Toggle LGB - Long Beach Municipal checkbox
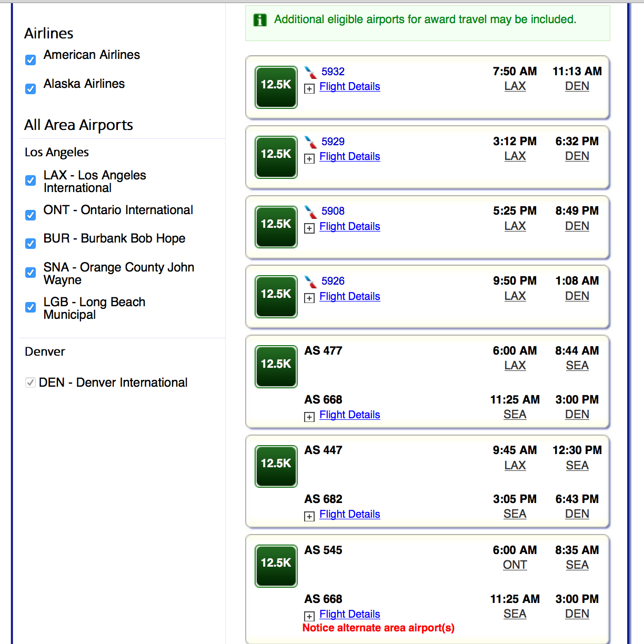This screenshot has width=644, height=644. [31, 307]
